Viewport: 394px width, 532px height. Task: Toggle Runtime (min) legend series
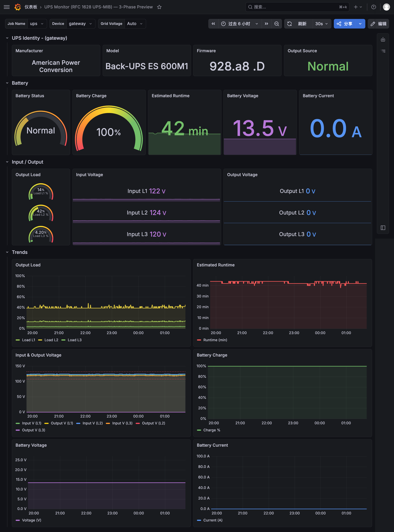(212, 340)
